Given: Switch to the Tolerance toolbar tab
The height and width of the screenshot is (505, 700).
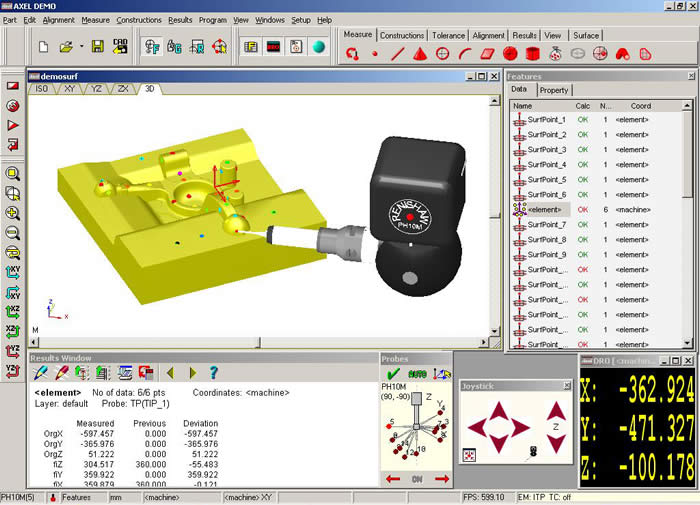Looking at the screenshot, I should pyautogui.click(x=448, y=35).
